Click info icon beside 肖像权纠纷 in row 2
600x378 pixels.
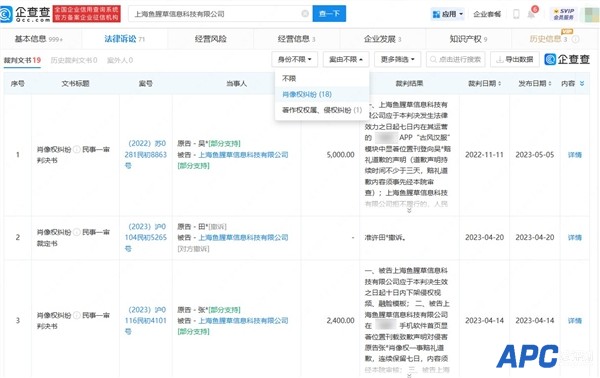pyautogui.click(x=77, y=232)
